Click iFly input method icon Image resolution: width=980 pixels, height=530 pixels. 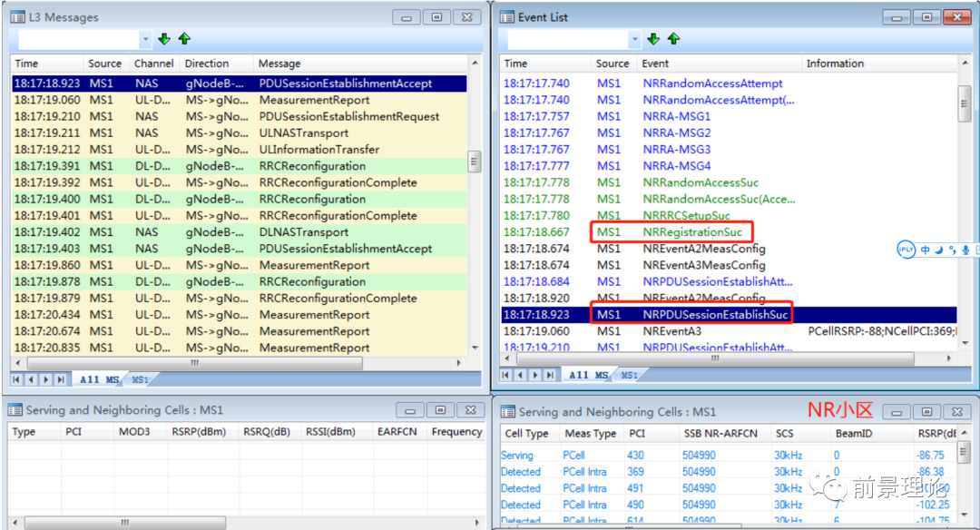click(906, 250)
